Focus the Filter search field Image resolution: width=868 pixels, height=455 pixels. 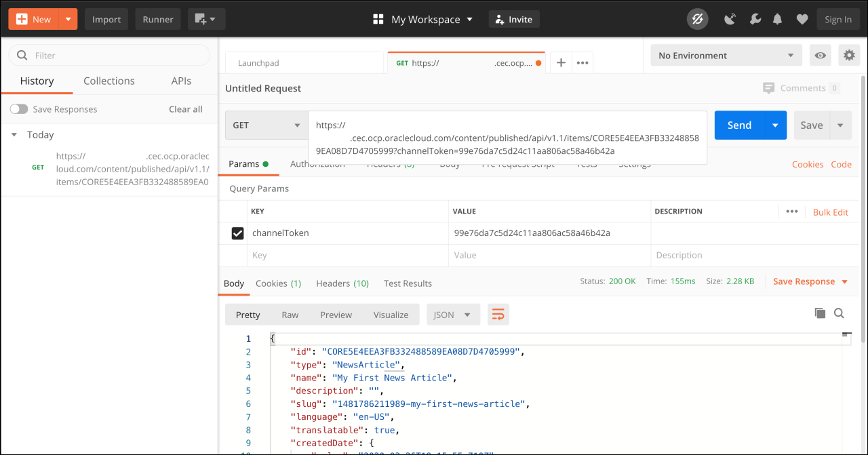click(109, 55)
